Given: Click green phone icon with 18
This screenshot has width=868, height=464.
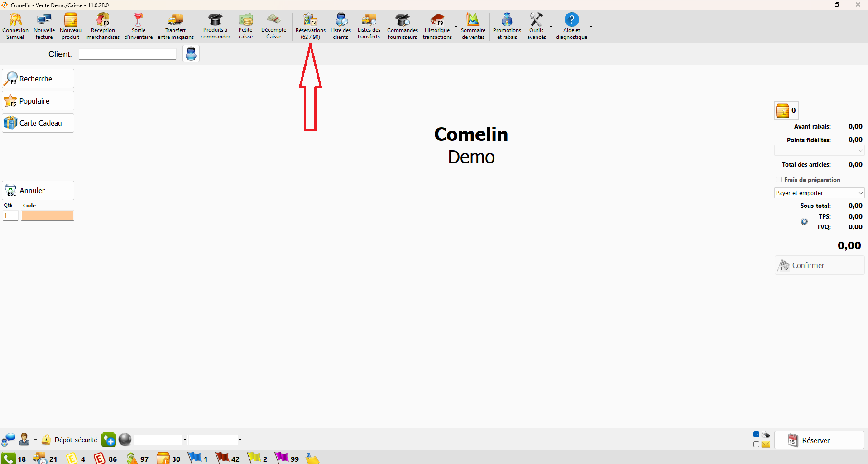Looking at the screenshot, I should 9,458.
